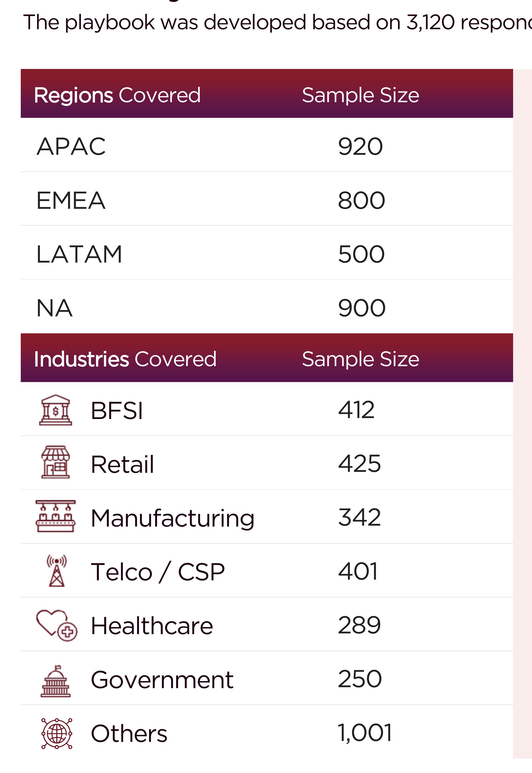Viewport: 532px width, 773px height.
Task: Click the Retail storefront icon
Action: (x=55, y=462)
